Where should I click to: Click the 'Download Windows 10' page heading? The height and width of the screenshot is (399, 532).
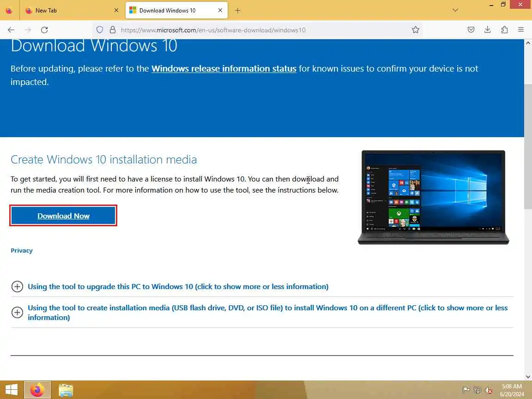coord(94,45)
